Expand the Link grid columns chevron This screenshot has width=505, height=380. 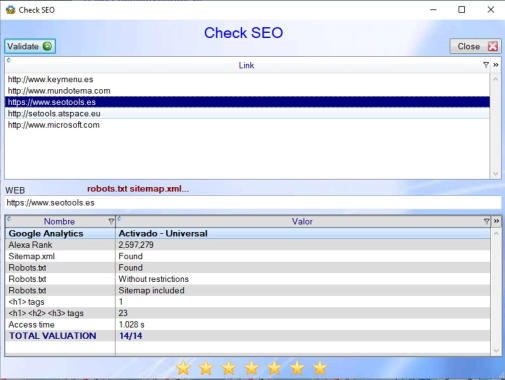496,65
